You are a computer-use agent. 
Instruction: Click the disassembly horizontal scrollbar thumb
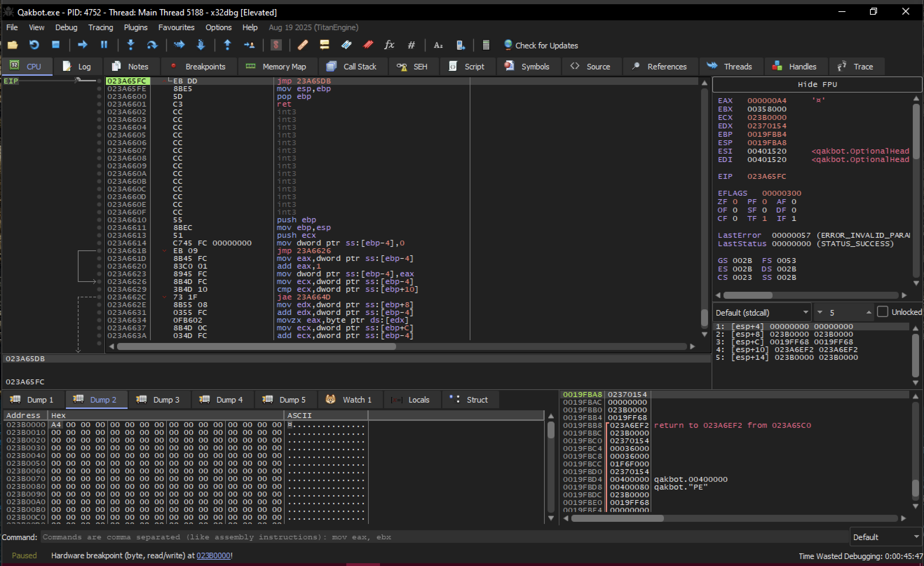256,346
